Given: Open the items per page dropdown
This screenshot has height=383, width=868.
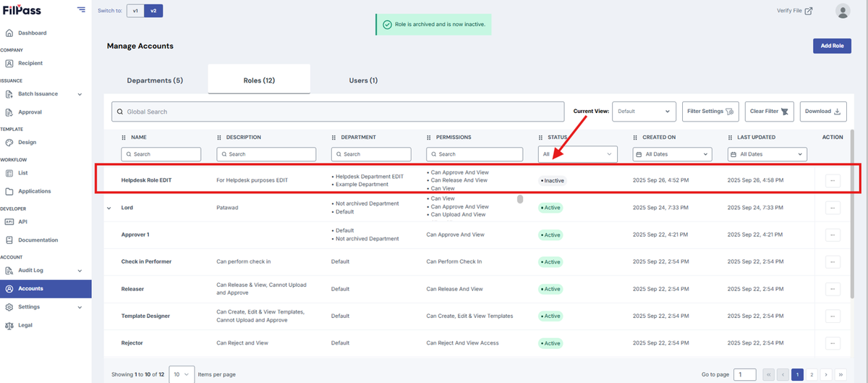Looking at the screenshot, I should [183, 374].
